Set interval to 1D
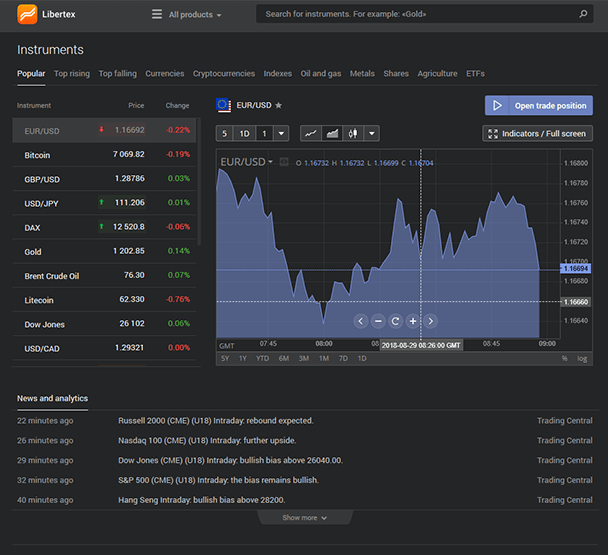Screen dimensions: 608x555 click(x=244, y=134)
